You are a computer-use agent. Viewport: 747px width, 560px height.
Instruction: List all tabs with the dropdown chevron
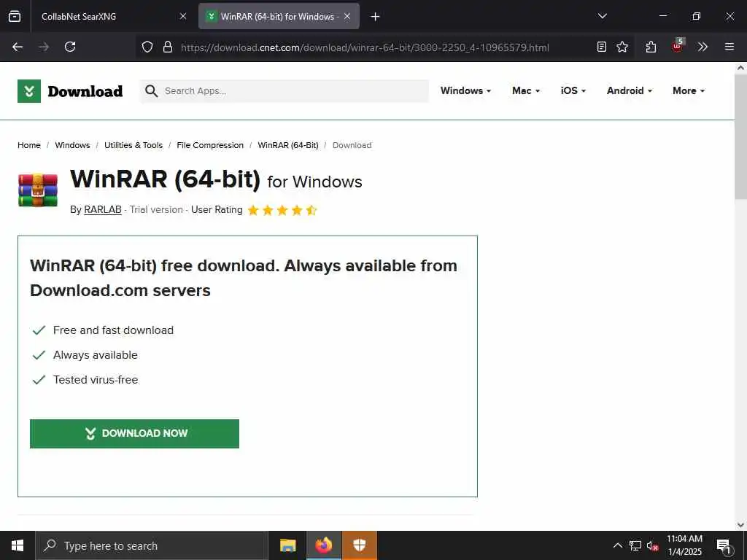coord(602,16)
